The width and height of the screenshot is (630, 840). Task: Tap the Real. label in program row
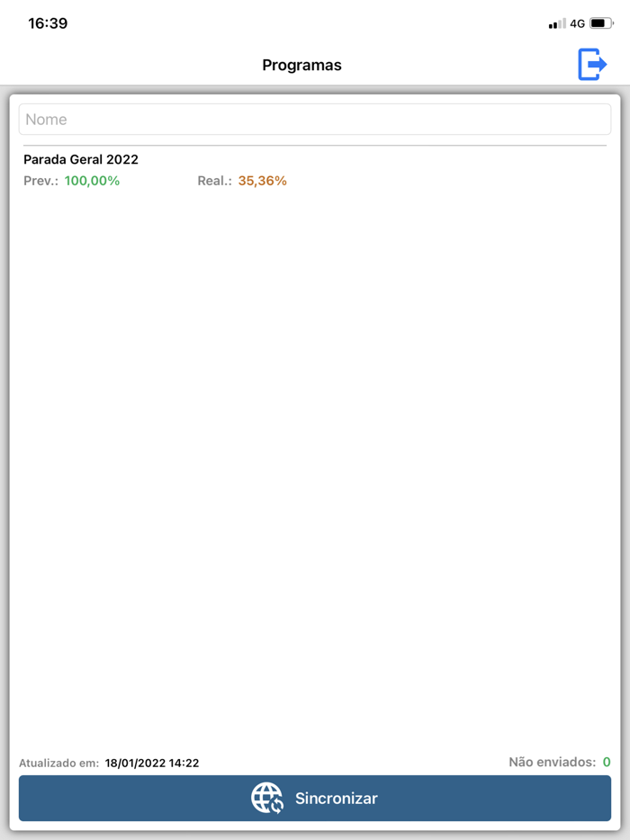[214, 181]
